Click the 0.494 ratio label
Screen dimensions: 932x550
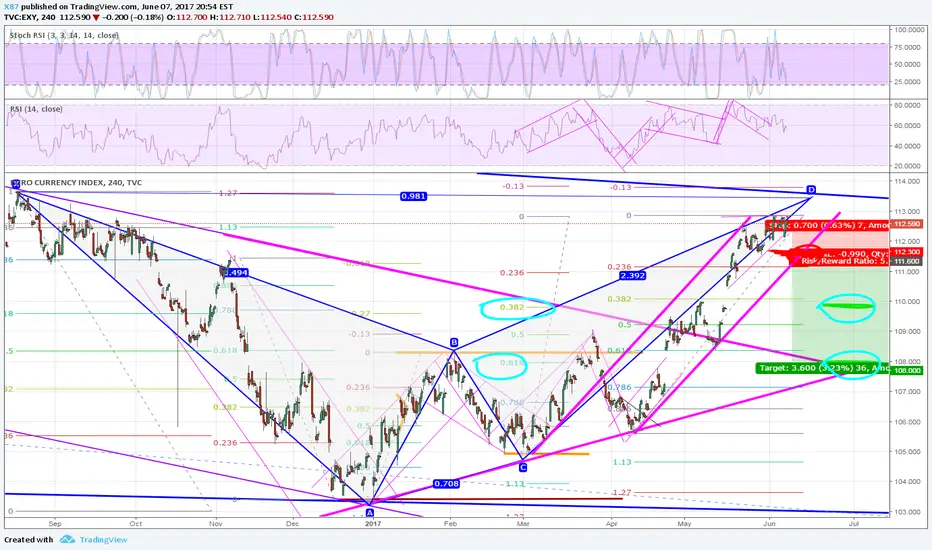[x=237, y=273]
